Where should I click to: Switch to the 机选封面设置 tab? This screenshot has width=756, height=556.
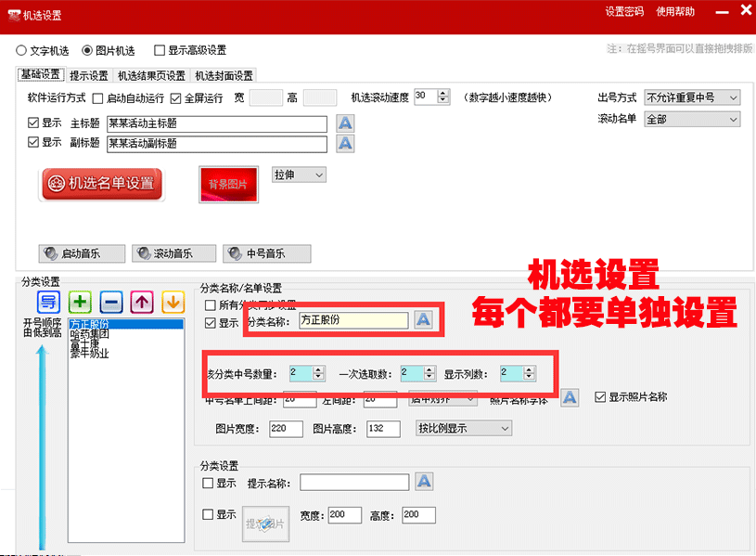[x=223, y=75]
